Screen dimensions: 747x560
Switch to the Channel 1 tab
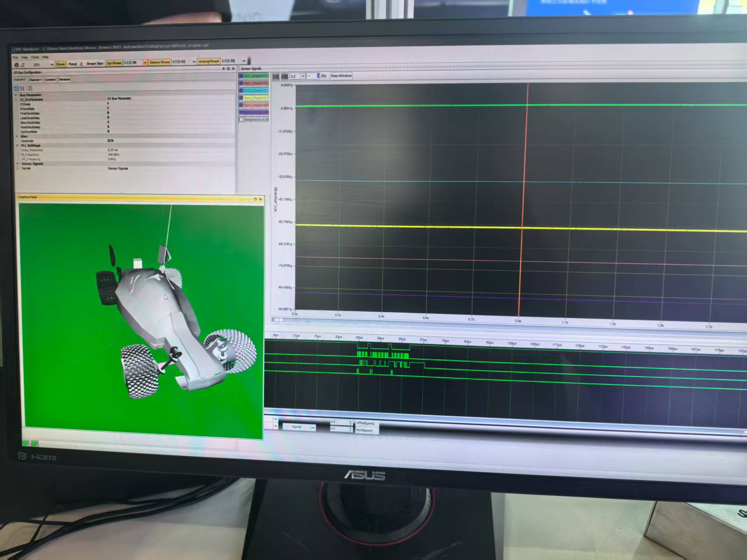(x=35, y=80)
